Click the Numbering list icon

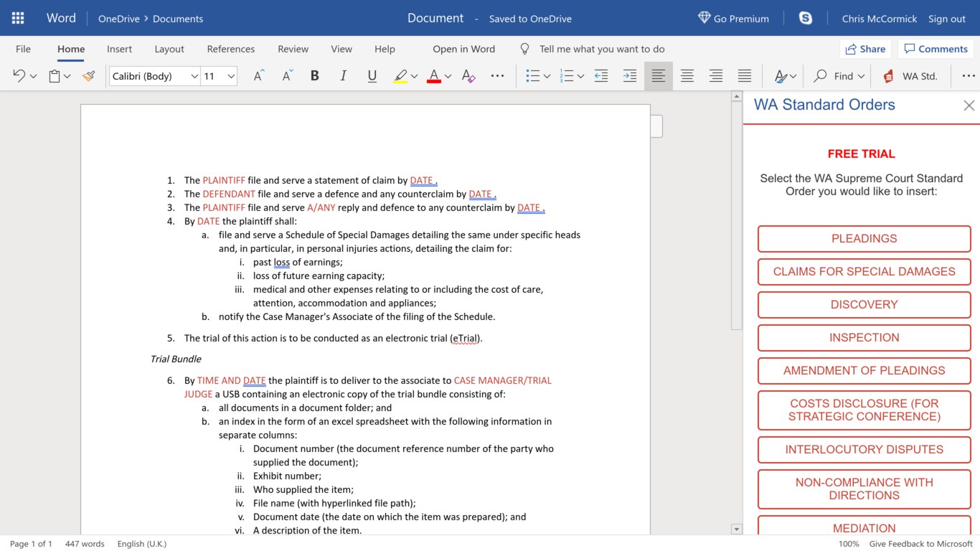[566, 76]
